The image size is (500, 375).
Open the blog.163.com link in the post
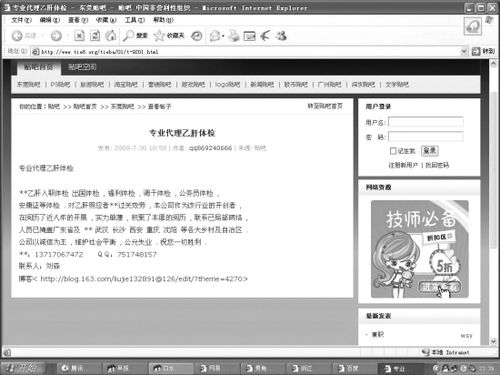point(143,279)
